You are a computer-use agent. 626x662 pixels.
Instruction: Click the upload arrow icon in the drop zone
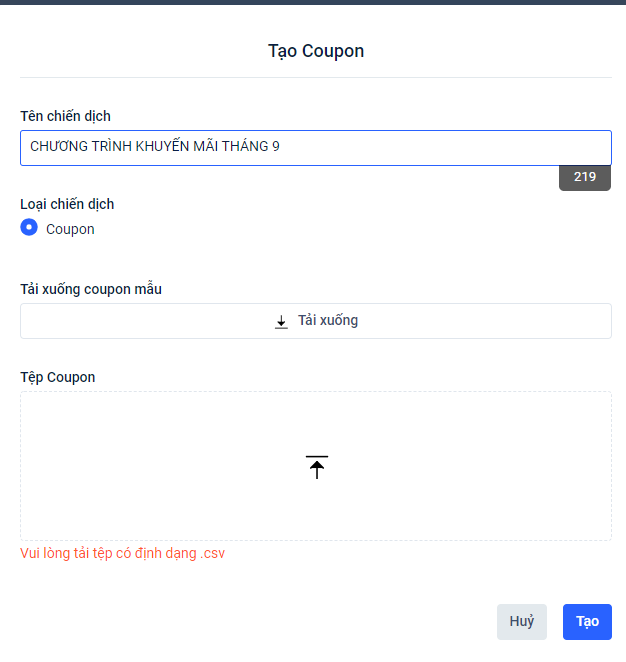317,467
